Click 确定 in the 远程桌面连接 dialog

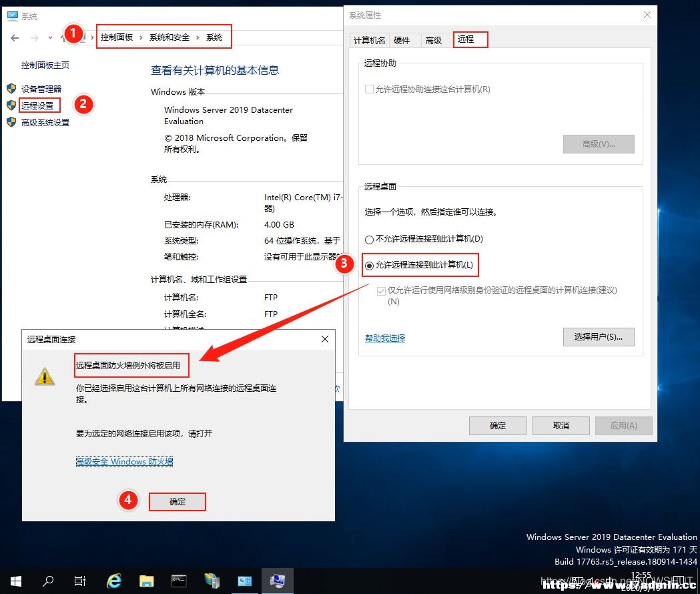point(178,502)
